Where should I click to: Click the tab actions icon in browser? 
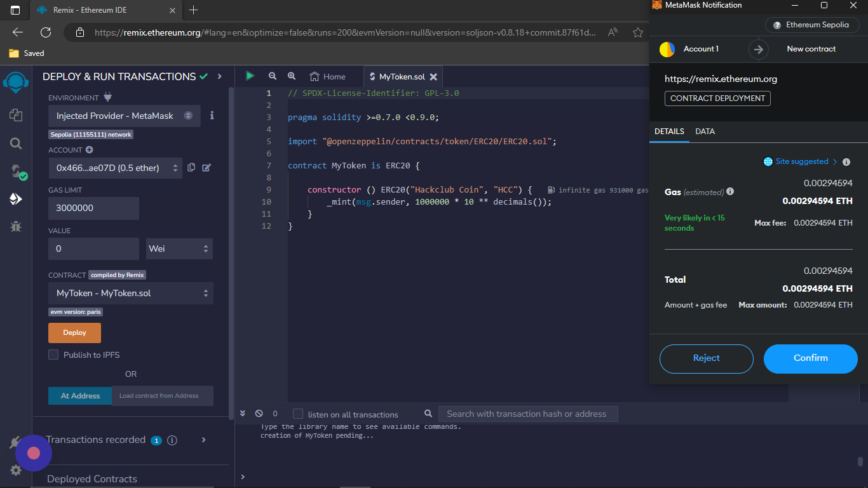coord(15,10)
